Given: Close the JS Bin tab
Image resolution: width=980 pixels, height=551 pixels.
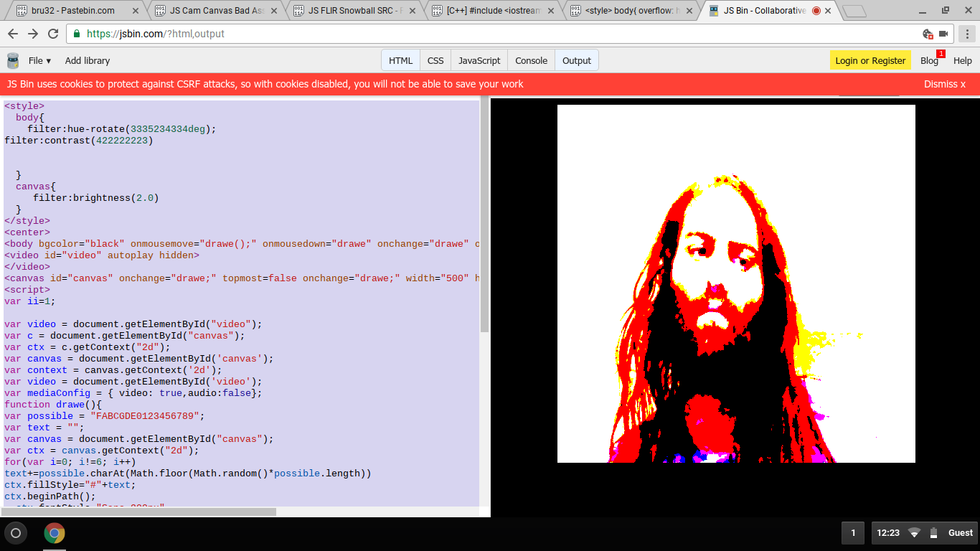Looking at the screenshot, I should [827, 11].
